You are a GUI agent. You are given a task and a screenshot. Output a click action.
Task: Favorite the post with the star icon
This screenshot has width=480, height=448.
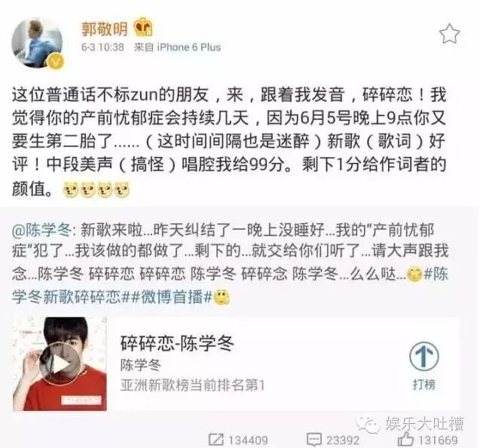(x=449, y=34)
